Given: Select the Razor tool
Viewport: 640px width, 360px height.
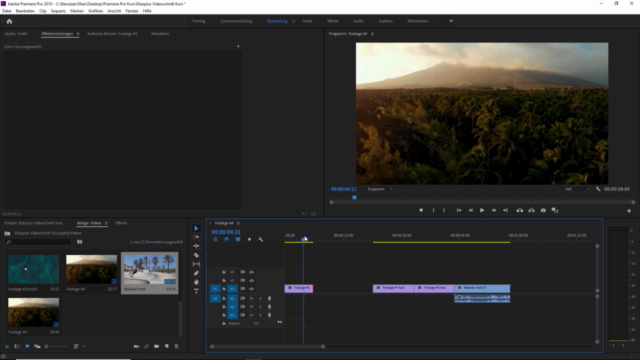Looking at the screenshot, I should point(196,255).
